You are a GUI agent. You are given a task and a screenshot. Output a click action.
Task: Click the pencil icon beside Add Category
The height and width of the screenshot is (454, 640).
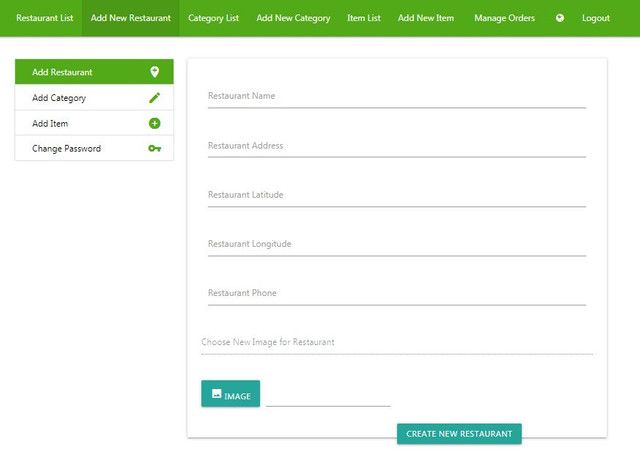[155, 98]
